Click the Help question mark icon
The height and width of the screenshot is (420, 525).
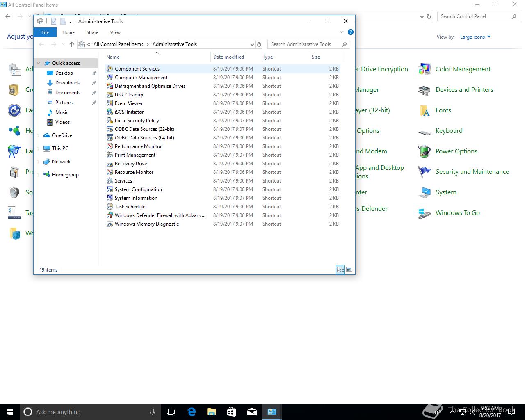click(x=351, y=32)
